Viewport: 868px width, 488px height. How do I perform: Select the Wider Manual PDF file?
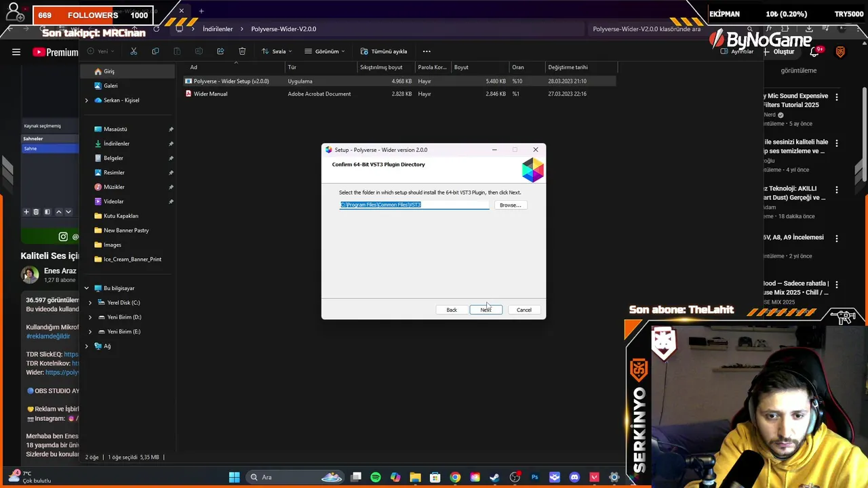click(400, 94)
